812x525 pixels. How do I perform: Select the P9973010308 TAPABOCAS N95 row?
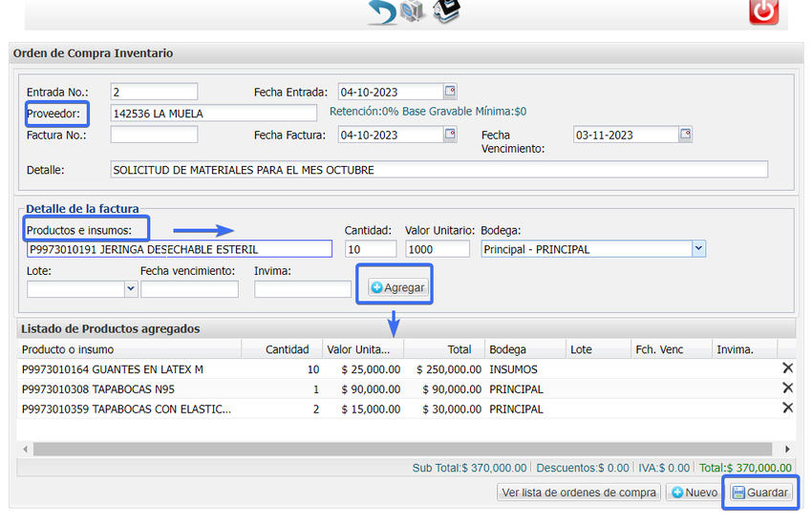point(407,388)
